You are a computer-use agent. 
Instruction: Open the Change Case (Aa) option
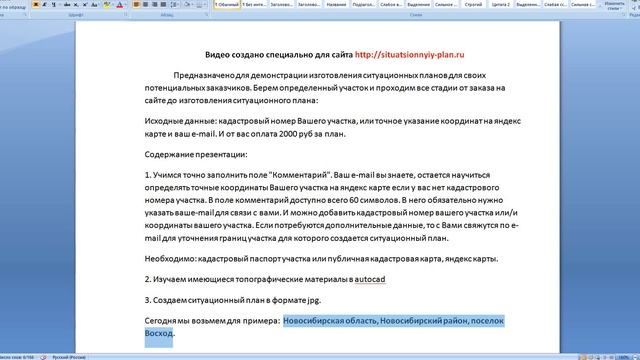[94, 4]
